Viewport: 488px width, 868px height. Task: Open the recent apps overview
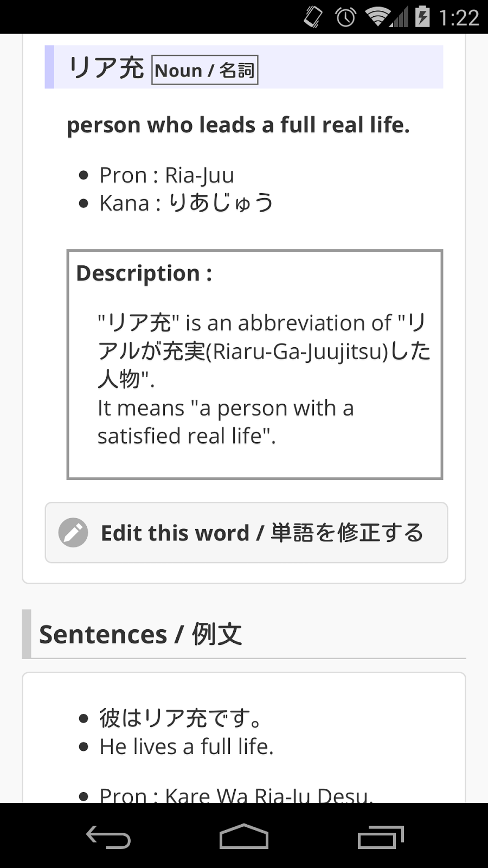point(380,837)
